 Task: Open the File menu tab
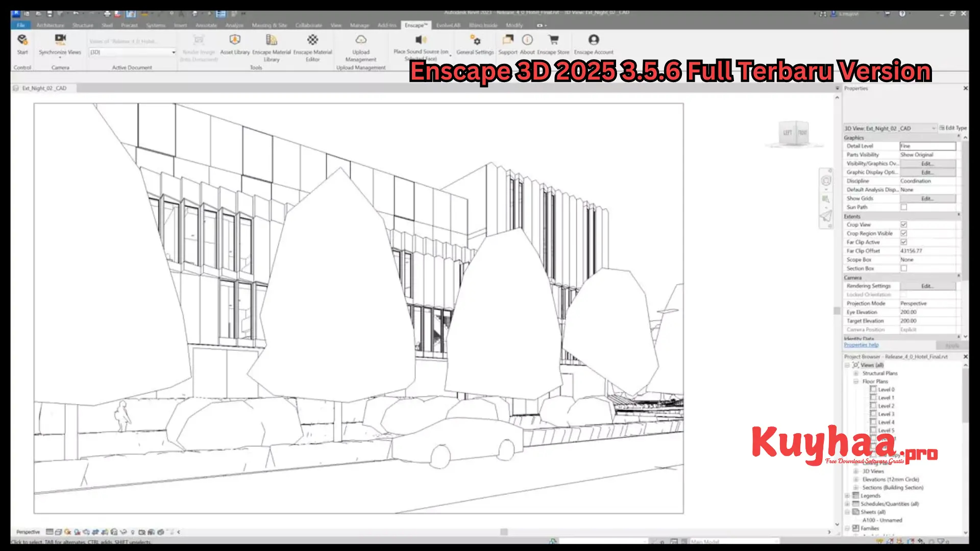(21, 25)
